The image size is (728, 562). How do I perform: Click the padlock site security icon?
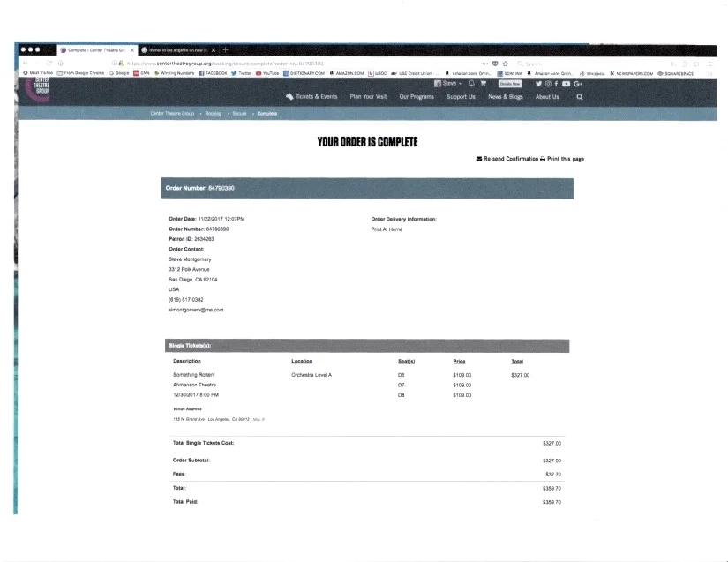pos(121,64)
